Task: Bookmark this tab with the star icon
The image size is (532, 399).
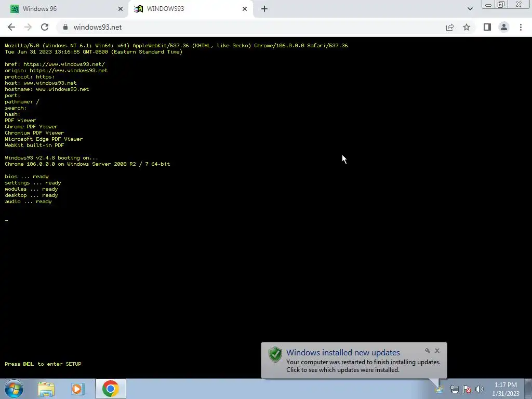Action: [467, 27]
